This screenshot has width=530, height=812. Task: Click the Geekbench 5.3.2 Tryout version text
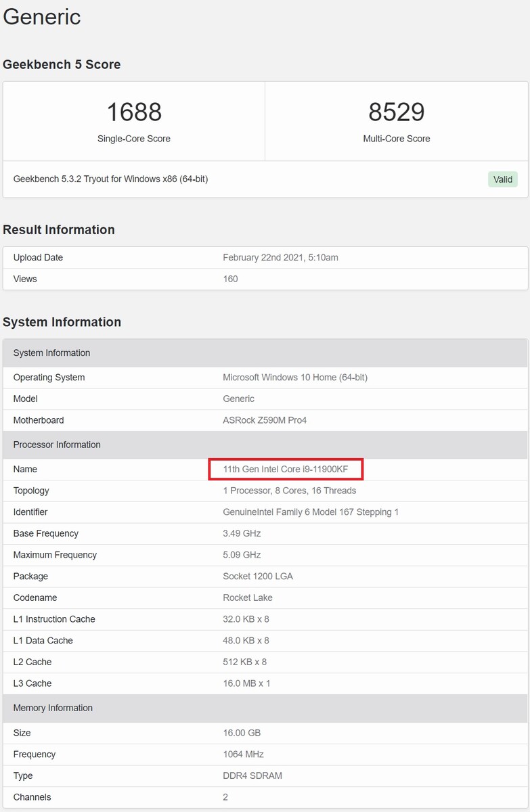[x=110, y=179]
